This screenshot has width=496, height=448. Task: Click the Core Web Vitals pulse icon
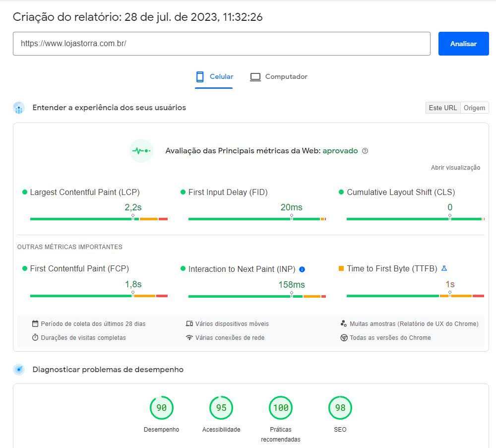(141, 151)
